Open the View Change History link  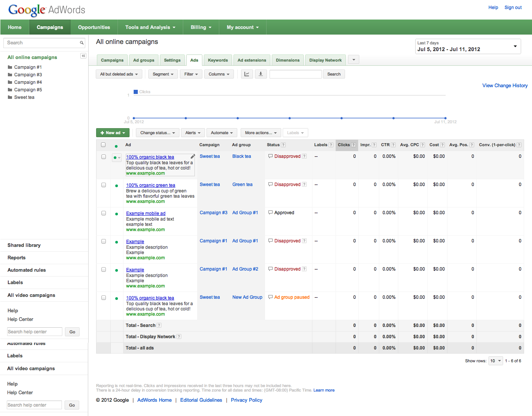coord(505,86)
